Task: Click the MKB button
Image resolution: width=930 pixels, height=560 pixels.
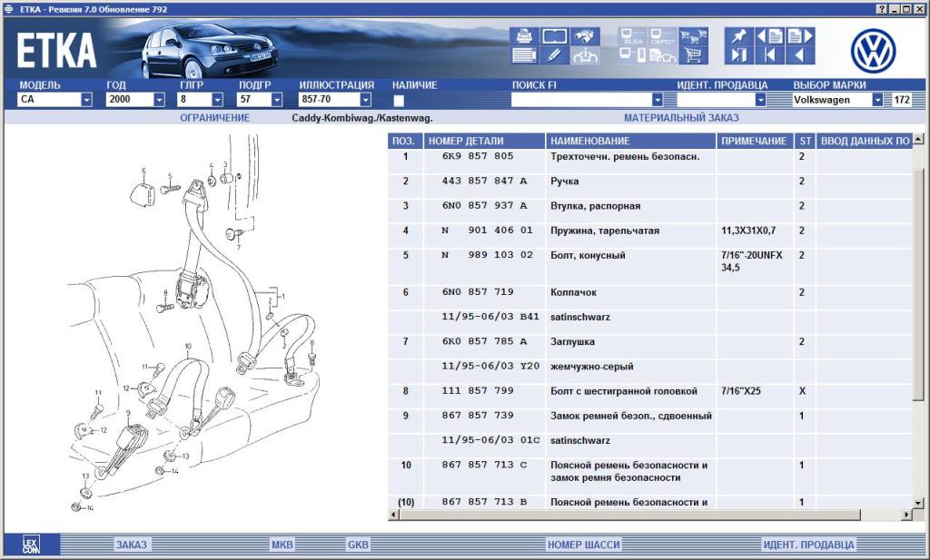Action: [282, 545]
